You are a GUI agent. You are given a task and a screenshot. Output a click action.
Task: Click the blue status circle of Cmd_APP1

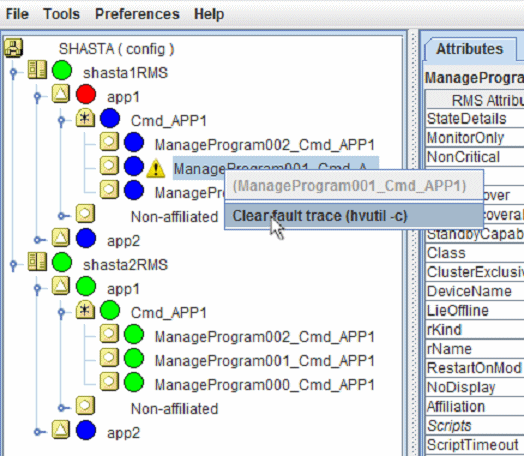pyautogui.click(x=110, y=118)
